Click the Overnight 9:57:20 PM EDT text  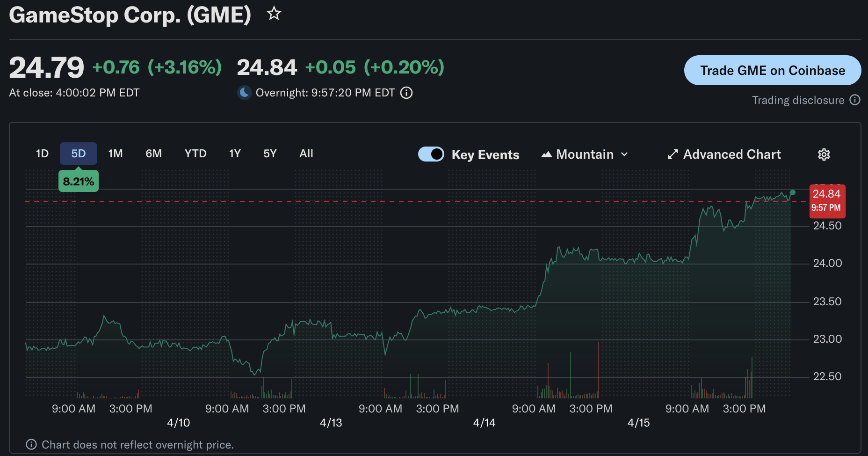tap(325, 93)
